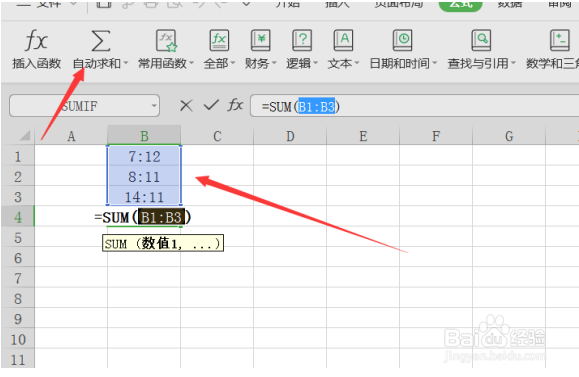
Task: Select row 4 header
Action: pos(18,217)
